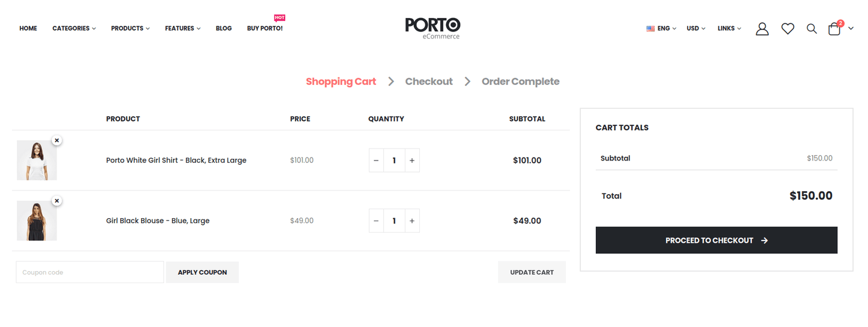Increase quantity of Porto White Girl Shirt

[x=412, y=160]
